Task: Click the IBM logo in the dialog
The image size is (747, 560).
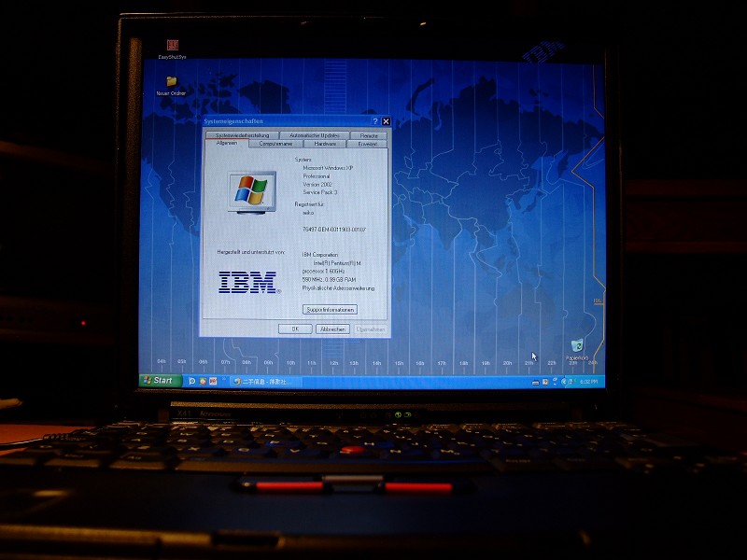Action: click(248, 282)
